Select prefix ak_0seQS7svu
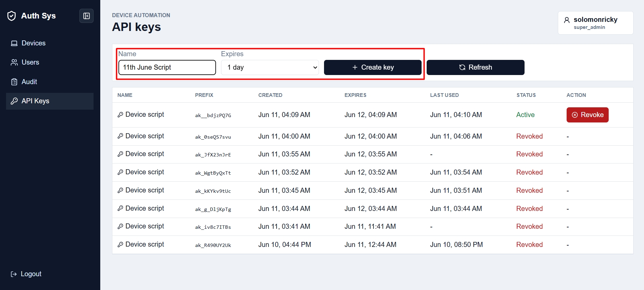 [x=213, y=137]
